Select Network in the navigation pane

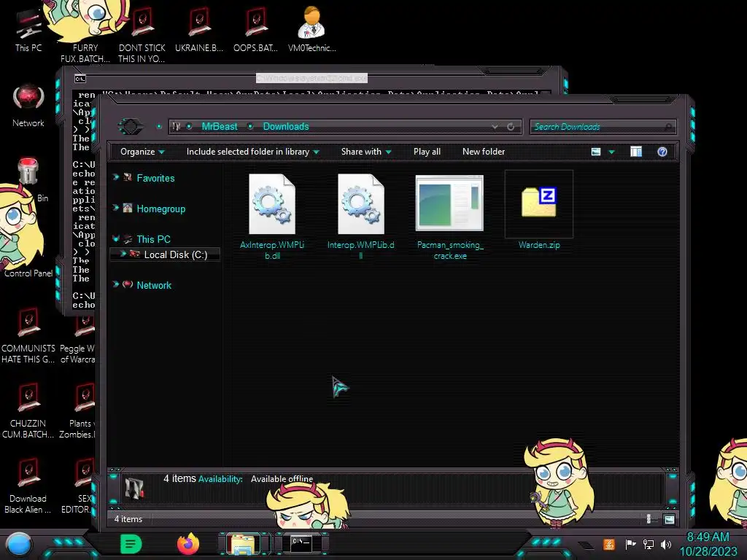(154, 285)
